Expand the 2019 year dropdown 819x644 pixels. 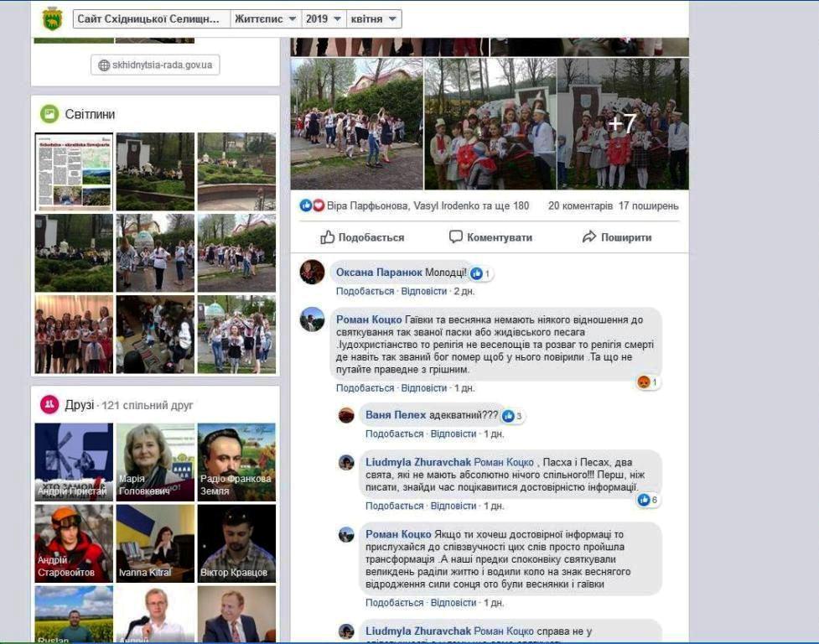(x=323, y=19)
